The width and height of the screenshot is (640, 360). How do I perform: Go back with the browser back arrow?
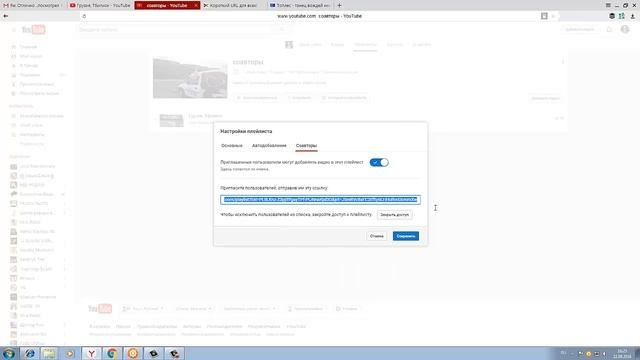5,16
